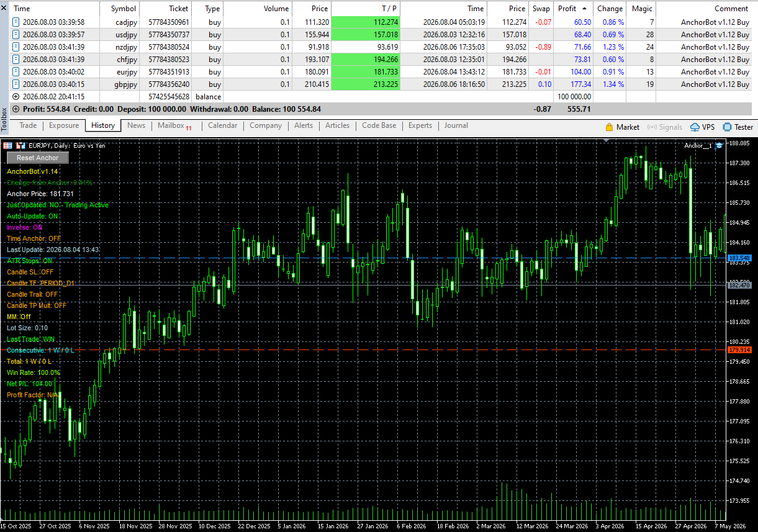Select ticket 57784380524
The image size is (758, 532).
click(169, 47)
